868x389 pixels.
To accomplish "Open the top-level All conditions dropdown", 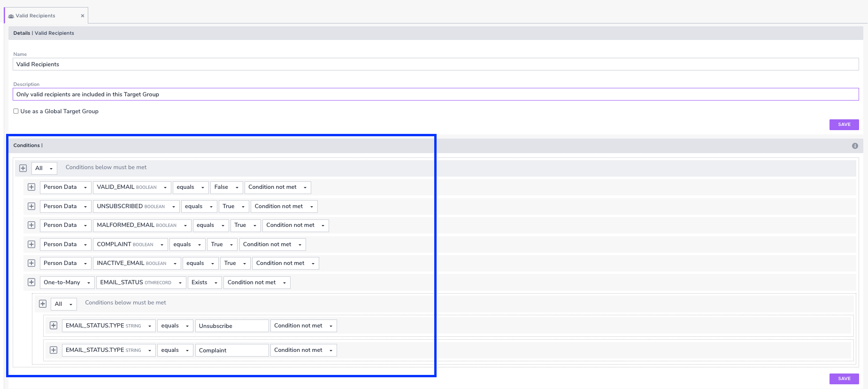I will coord(44,168).
